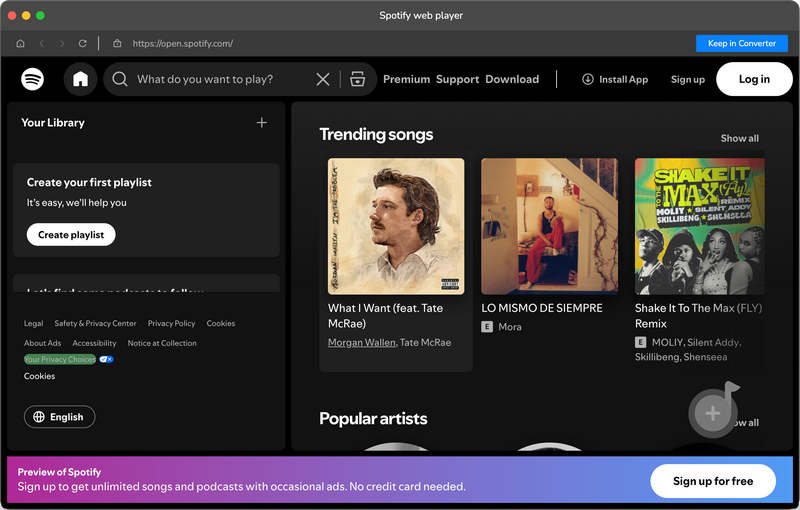Click the Keep in Converter button
Image resolution: width=800 pixels, height=510 pixels.
742,43
